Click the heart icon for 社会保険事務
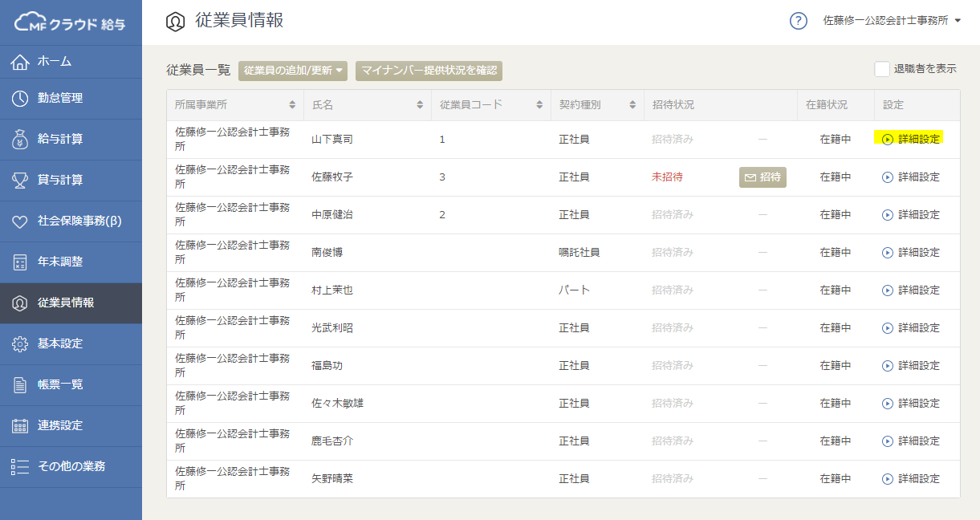980x520 pixels. coord(21,221)
